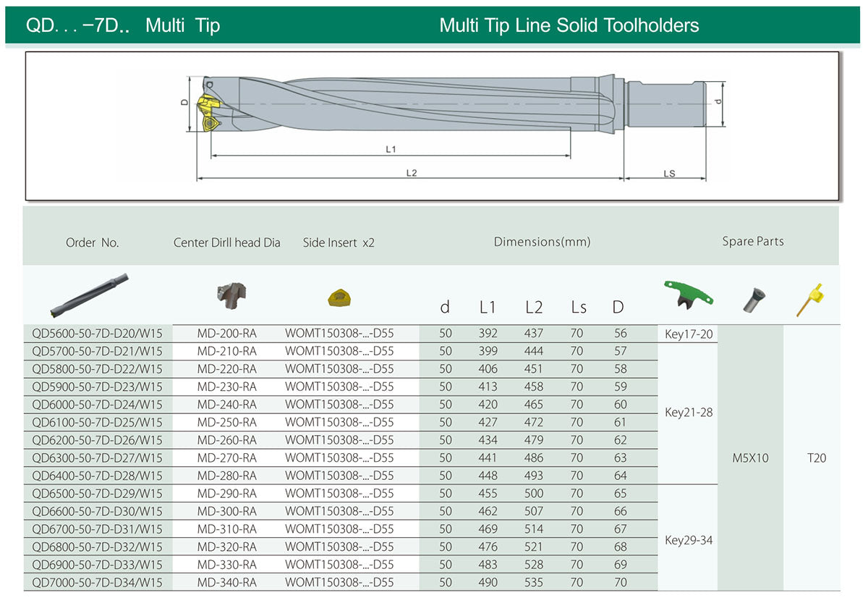868x616 pixels.
Task: Click the green key wrench icon
Action: (687, 294)
